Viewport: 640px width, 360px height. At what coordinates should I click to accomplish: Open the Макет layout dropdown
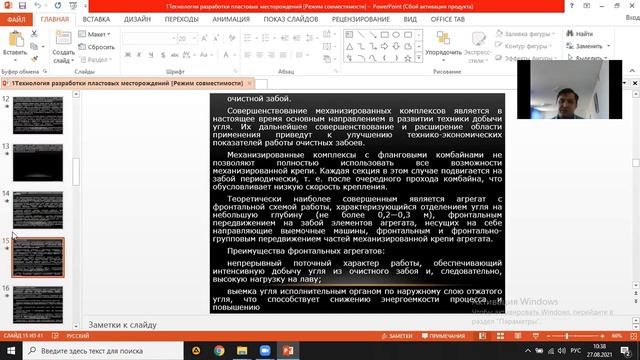[95, 34]
